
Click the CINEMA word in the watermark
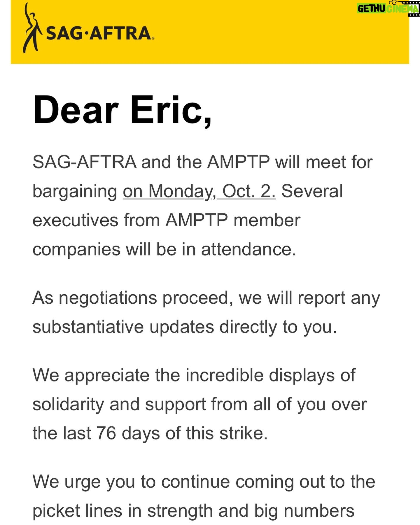point(402,9)
